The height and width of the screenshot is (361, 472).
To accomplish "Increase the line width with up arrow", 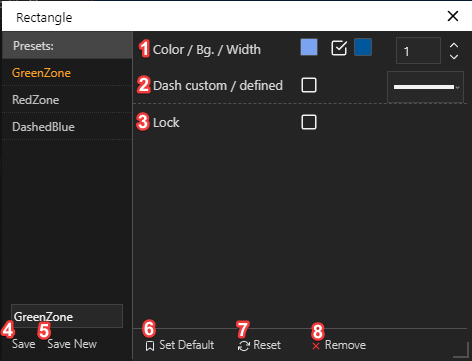I will 454,45.
